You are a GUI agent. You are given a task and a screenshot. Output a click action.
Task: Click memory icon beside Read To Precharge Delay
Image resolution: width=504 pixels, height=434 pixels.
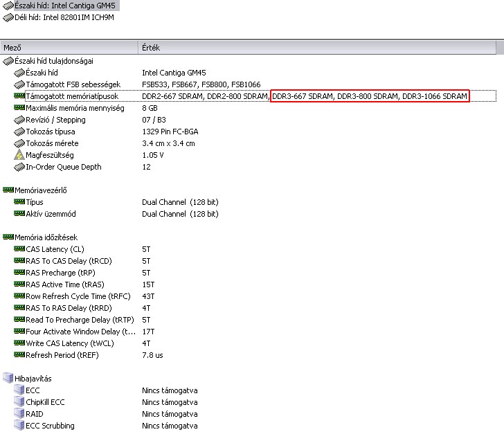tap(19, 319)
